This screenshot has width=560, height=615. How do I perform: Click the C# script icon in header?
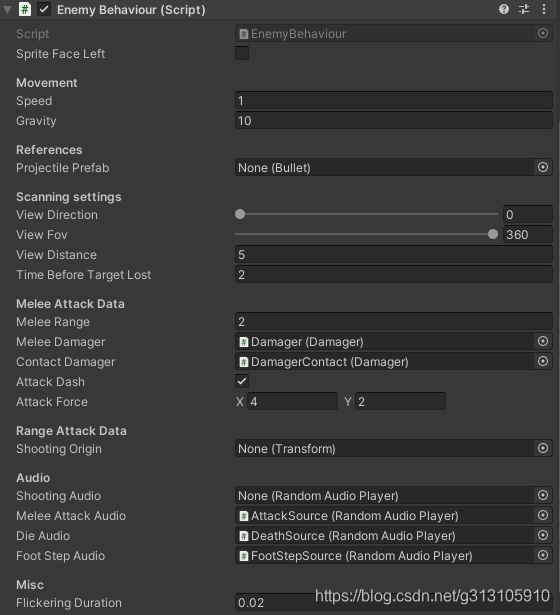pos(25,9)
